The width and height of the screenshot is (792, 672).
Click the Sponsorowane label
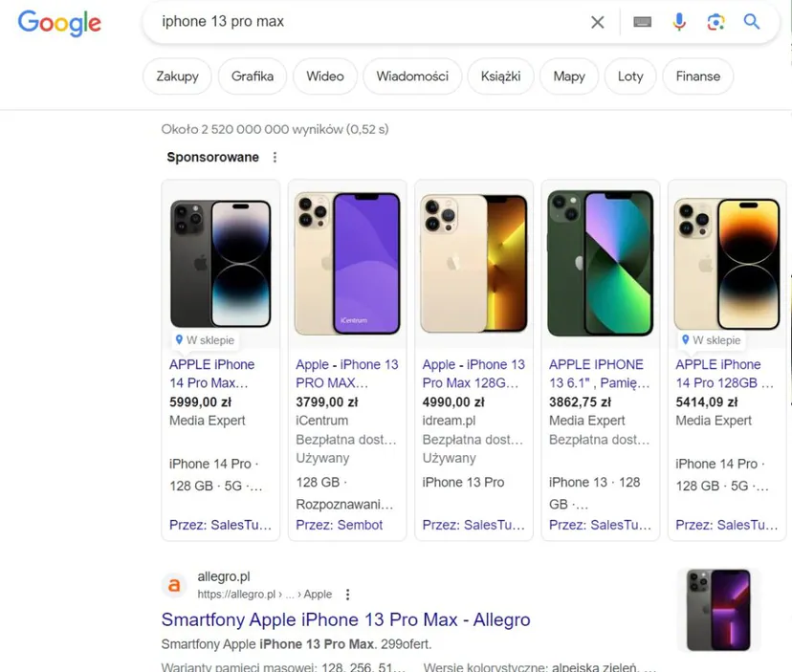213,158
